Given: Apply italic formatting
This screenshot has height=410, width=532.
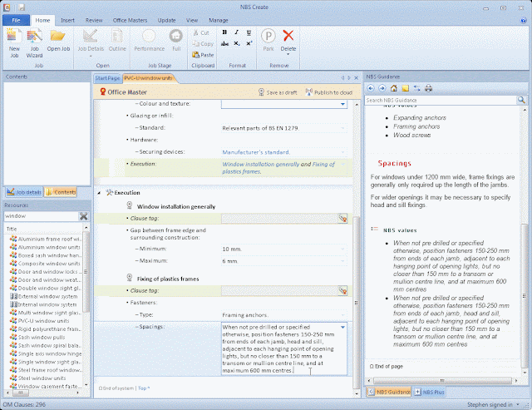Looking at the screenshot, I should coord(236,32).
